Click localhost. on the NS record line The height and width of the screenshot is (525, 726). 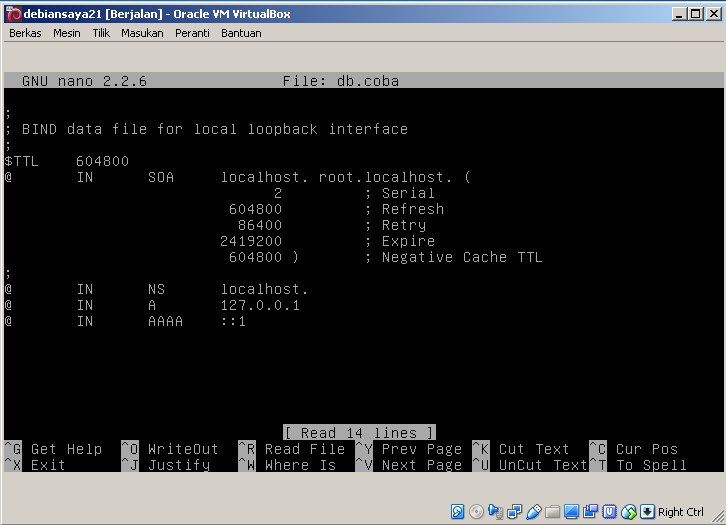pos(264,289)
